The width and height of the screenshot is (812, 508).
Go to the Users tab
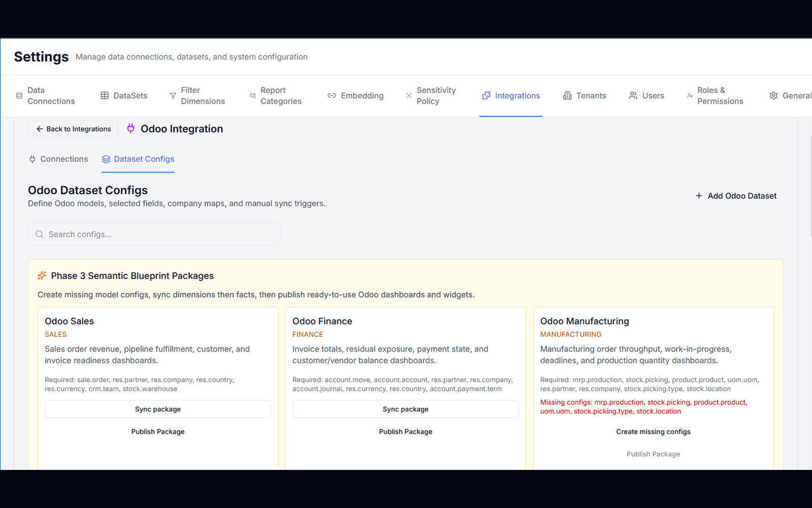(647, 96)
